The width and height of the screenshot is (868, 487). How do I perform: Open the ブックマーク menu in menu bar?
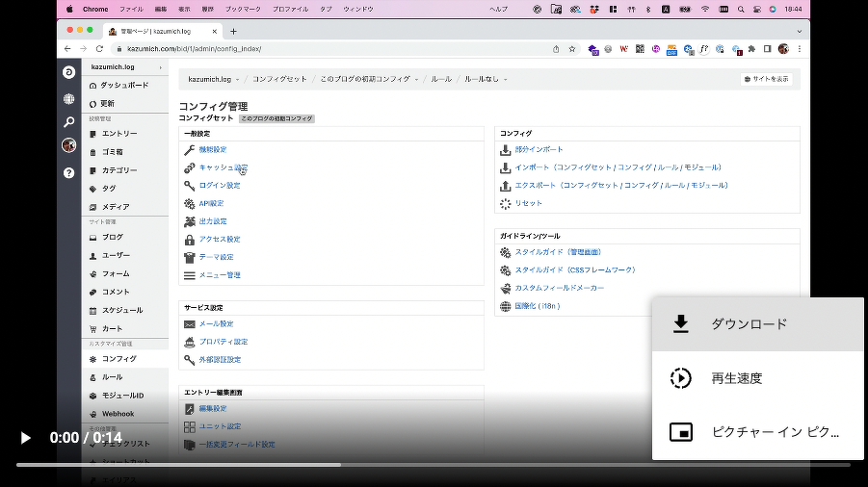(242, 9)
